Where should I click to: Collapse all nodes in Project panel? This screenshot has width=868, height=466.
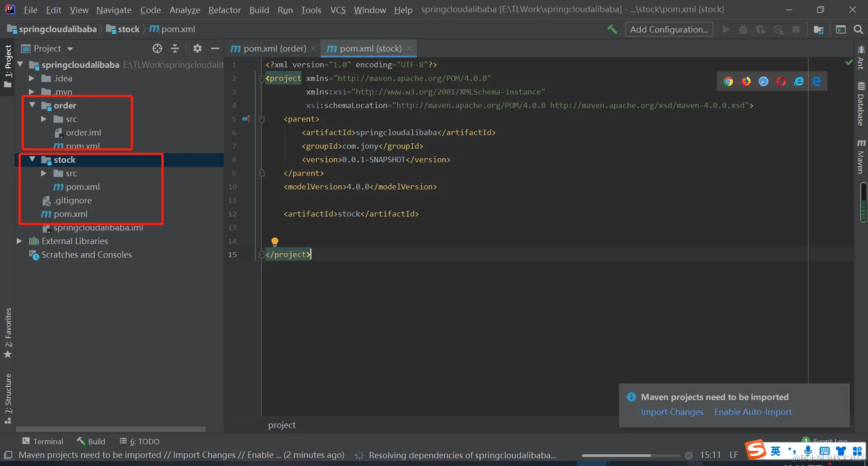[175, 48]
